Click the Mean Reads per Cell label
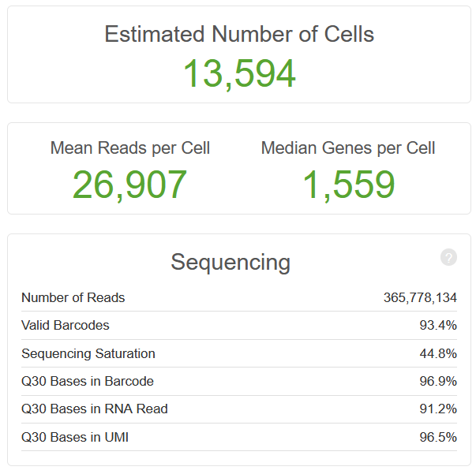Screen dimensions: 476x474 [130, 148]
